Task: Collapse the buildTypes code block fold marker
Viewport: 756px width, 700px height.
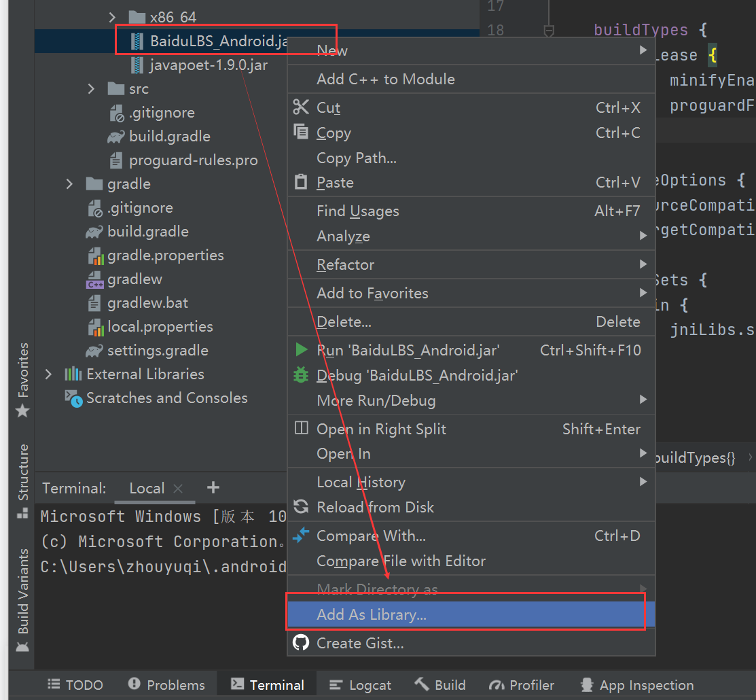Action: 548,30
